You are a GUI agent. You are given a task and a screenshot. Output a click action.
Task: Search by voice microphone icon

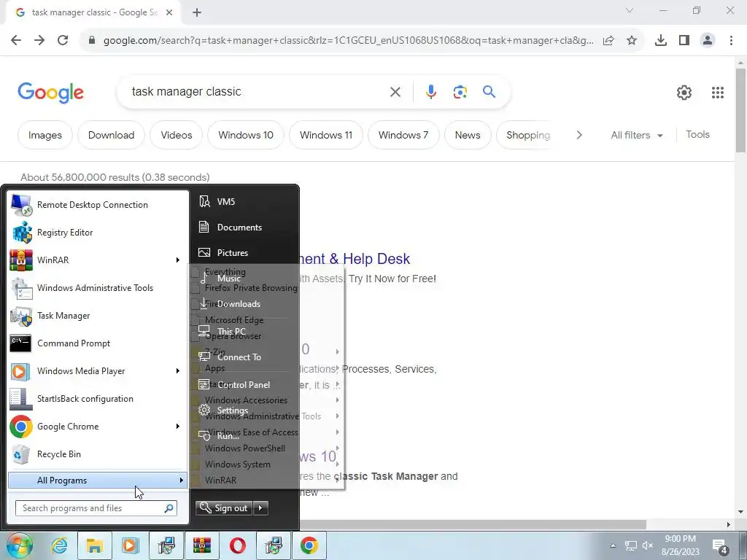(431, 92)
